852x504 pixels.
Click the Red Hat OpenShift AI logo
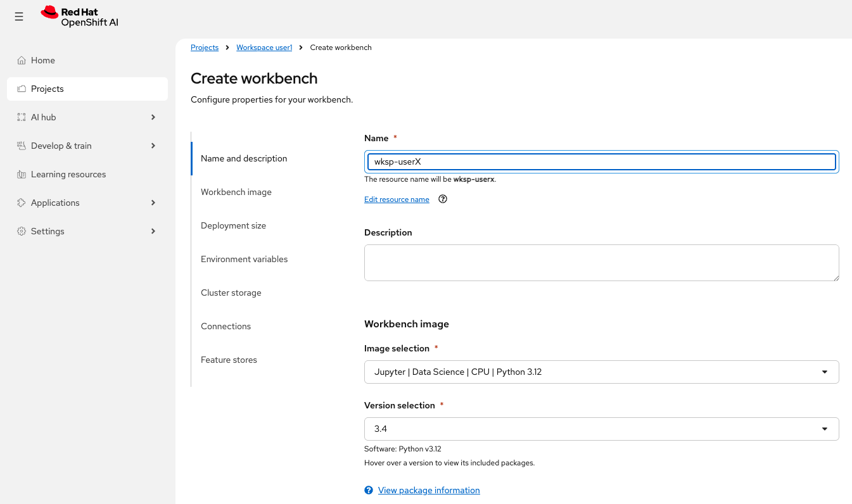(80, 17)
